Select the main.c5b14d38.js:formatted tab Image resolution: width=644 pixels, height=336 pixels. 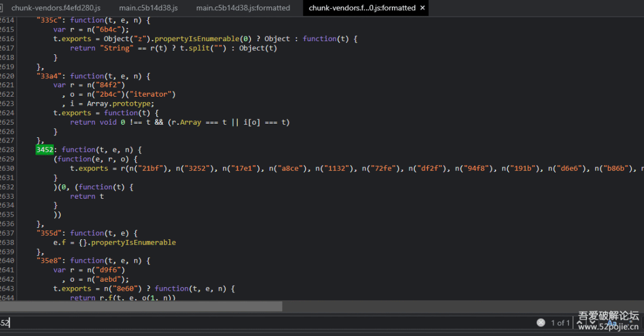(x=243, y=8)
